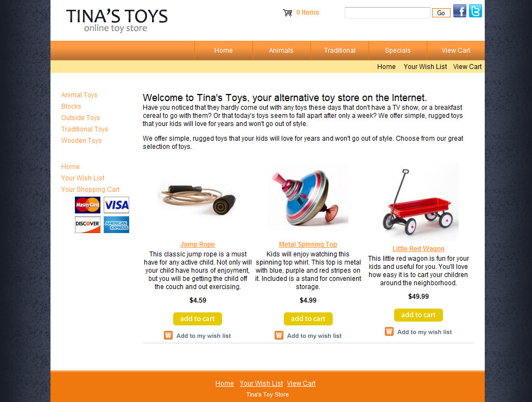Click wish list icon under Metal Spinning Top

pos(279,336)
